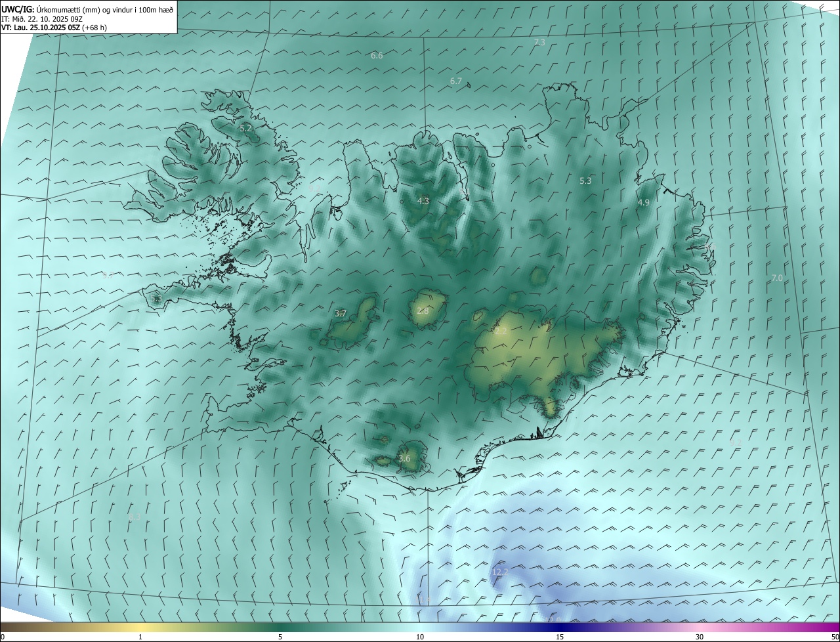Click the 15 tick on the color scale

pos(560,637)
